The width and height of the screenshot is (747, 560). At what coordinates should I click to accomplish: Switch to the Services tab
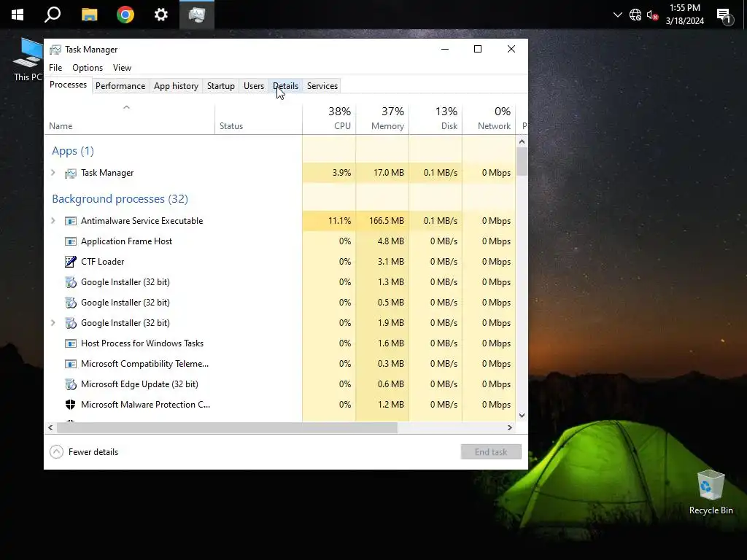pos(322,86)
